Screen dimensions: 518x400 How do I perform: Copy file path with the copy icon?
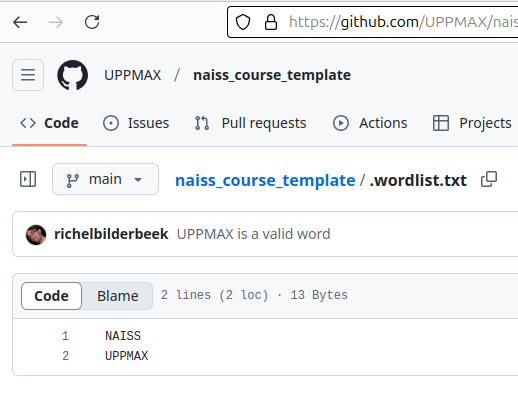point(489,179)
